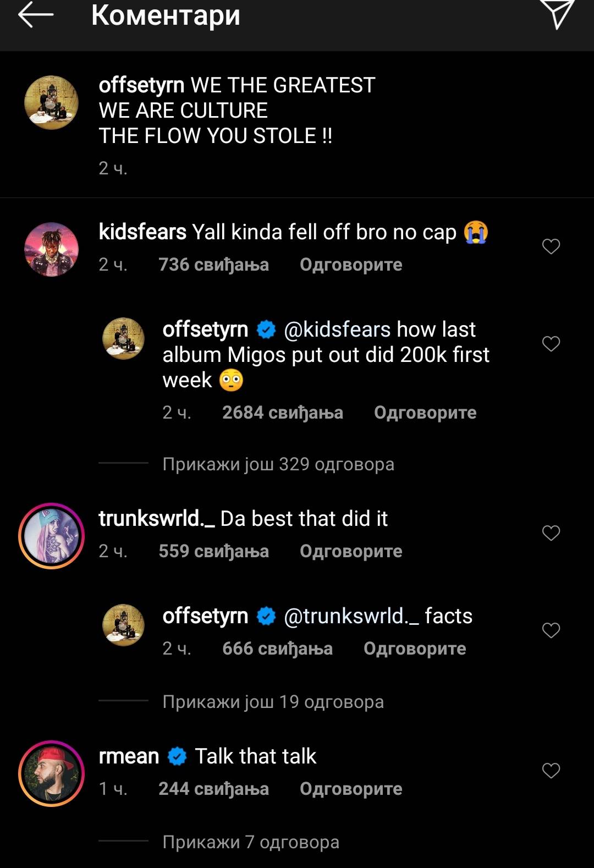Open rmean username link
Image resolution: width=594 pixels, height=868 pixels.
[129, 756]
